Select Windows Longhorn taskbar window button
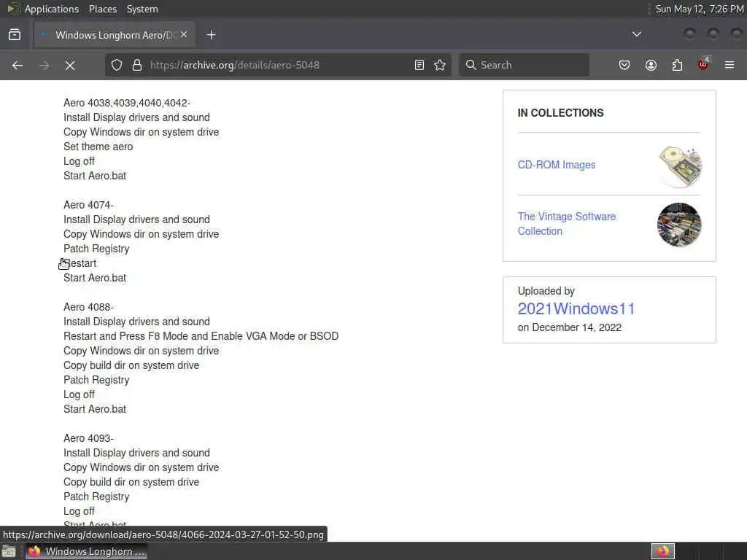The height and width of the screenshot is (560, 747). coord(86,551)
